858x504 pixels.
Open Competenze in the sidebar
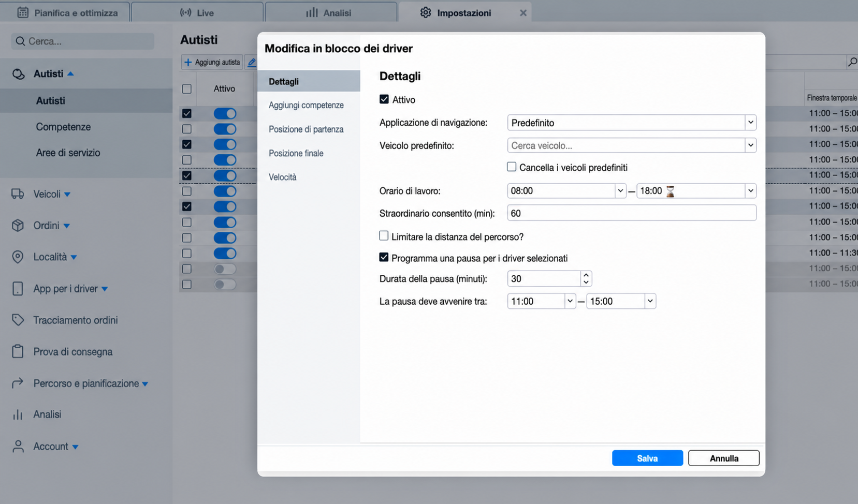tap(63, 127)
